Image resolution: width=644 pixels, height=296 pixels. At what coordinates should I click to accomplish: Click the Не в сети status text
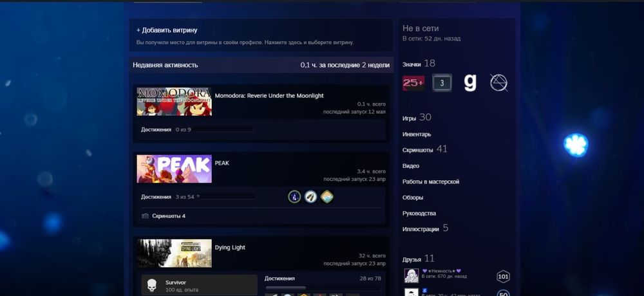click(421, 28)
